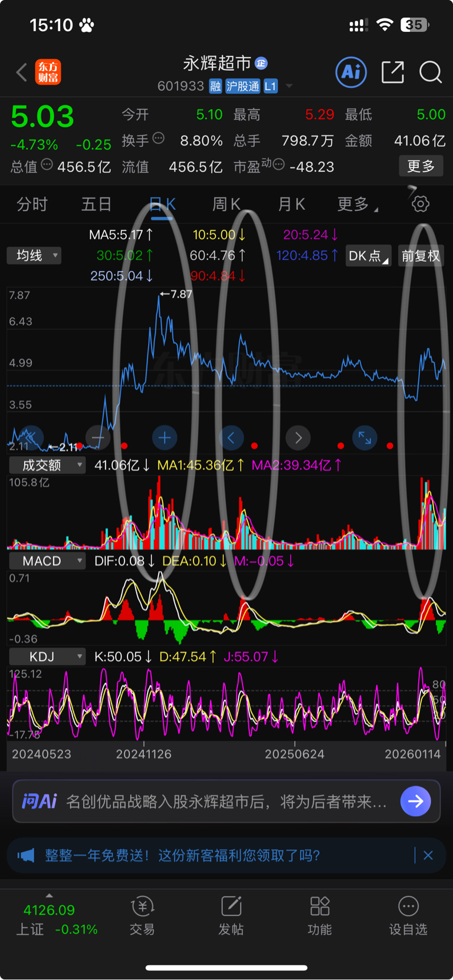Expand the 更多 chart period menu
Viewport: 453px width, 980px height.
pyautogui.click(x=358, y=204)
